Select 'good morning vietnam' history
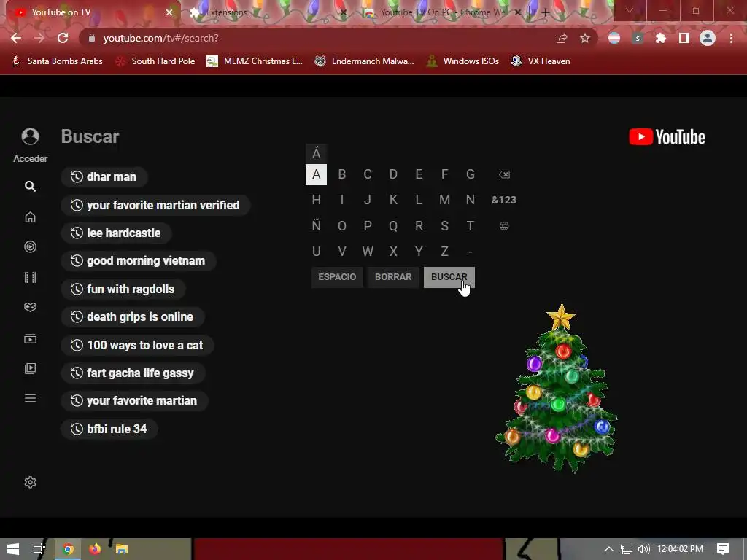The height and width of the screenshot is (560, 747). 138,260
